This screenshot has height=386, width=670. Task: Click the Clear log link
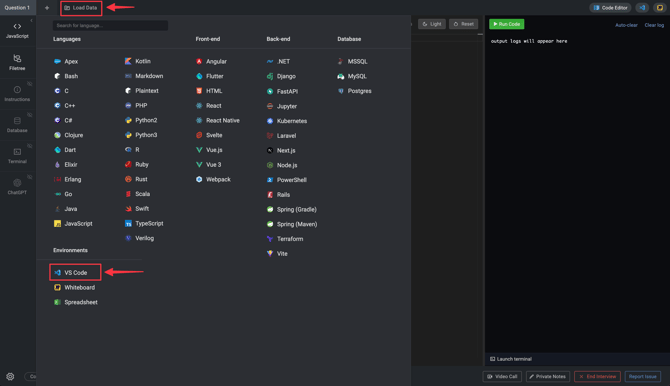pyautogui.click(x=654, y=25)
